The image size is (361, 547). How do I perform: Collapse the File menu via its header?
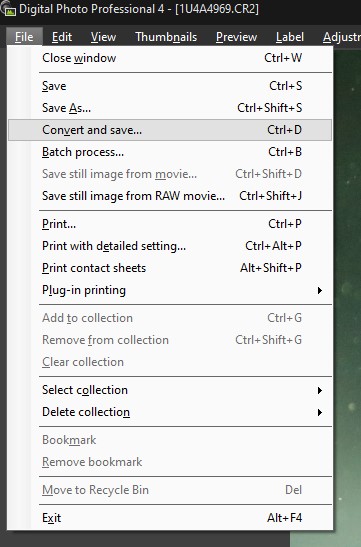tap(24, 37)
